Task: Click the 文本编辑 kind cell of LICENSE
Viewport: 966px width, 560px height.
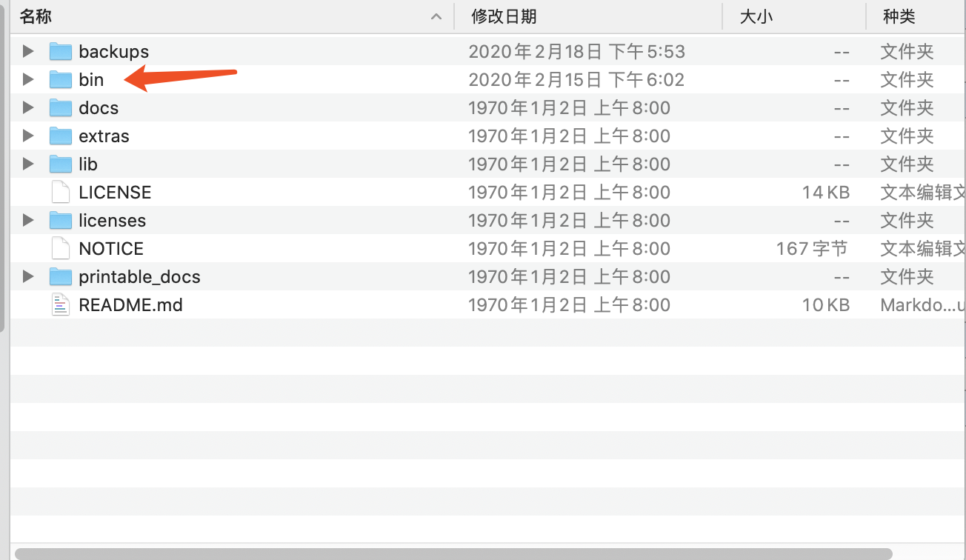Action: pos(923,192)
